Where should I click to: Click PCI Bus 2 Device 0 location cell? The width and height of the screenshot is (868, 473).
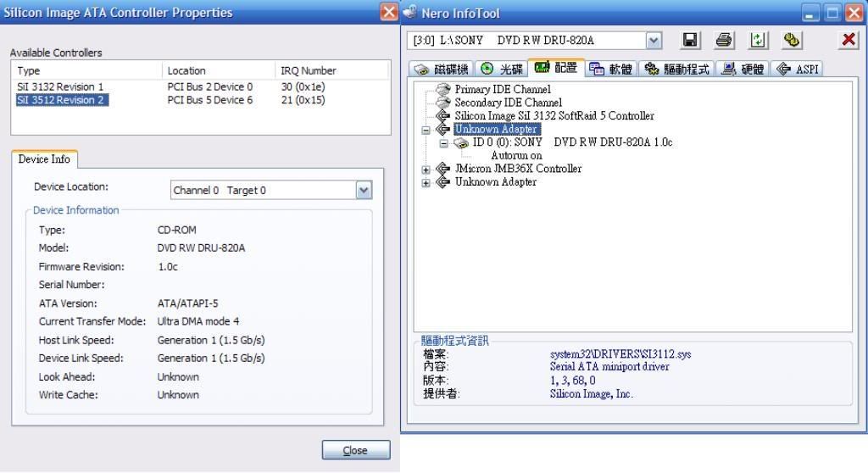coord(210,87)
